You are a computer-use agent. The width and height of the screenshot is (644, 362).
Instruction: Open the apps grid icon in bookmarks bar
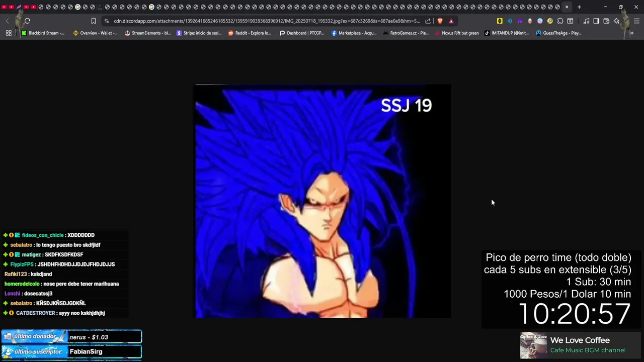pyautogui.click(x=9, y=33)
